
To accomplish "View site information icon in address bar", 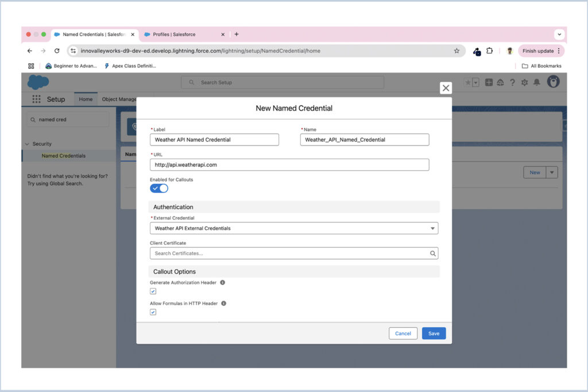I will 73,51.
